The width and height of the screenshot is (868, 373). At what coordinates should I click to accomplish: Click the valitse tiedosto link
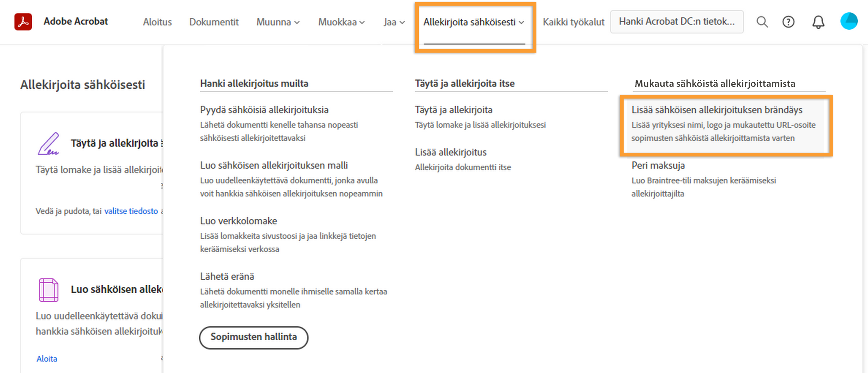click(130, 211)
